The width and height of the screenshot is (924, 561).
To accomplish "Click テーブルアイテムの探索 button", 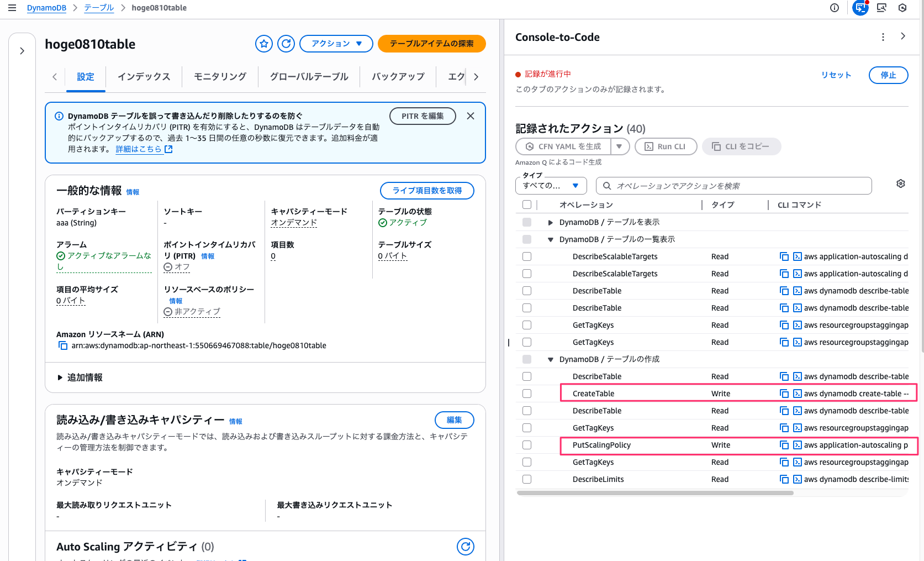I will pos(432,44).
